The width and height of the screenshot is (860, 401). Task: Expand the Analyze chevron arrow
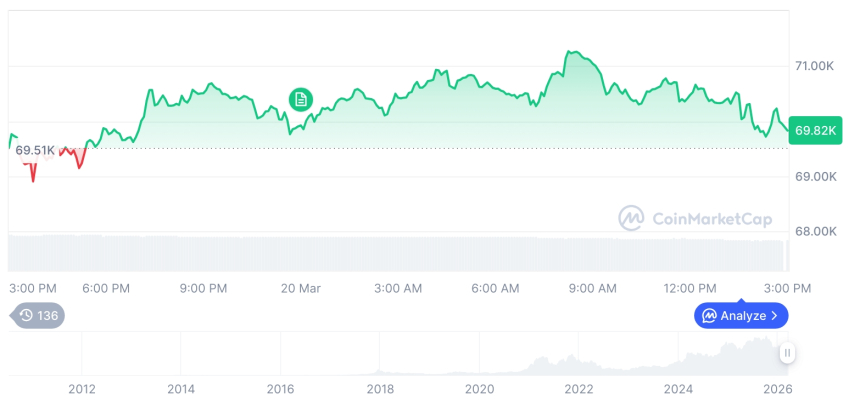pyautogui.click(x=775, y=316)
